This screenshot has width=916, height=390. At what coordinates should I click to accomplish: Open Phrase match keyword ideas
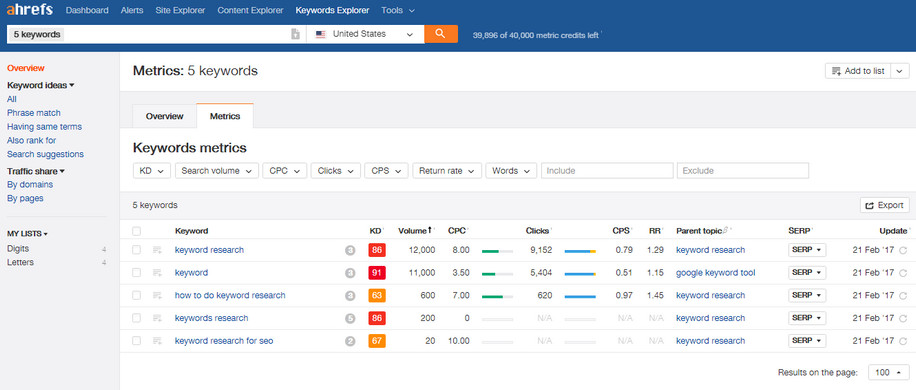tap(34, 113)
